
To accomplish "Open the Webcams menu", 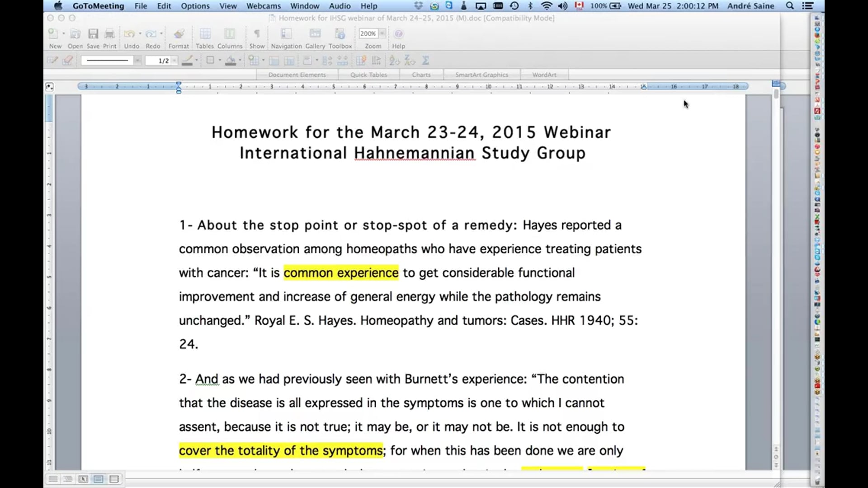I will 263,6.
